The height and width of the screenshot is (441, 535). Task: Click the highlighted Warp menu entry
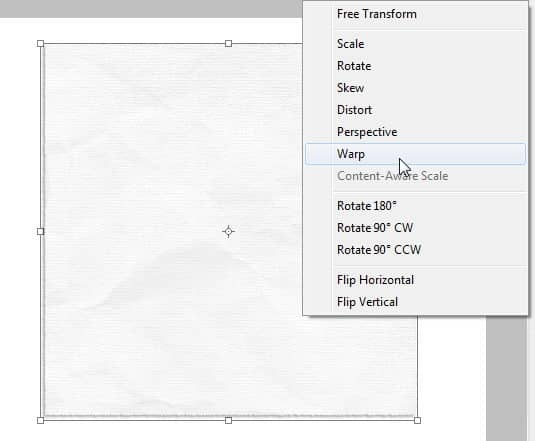click(x=415, y=154)
